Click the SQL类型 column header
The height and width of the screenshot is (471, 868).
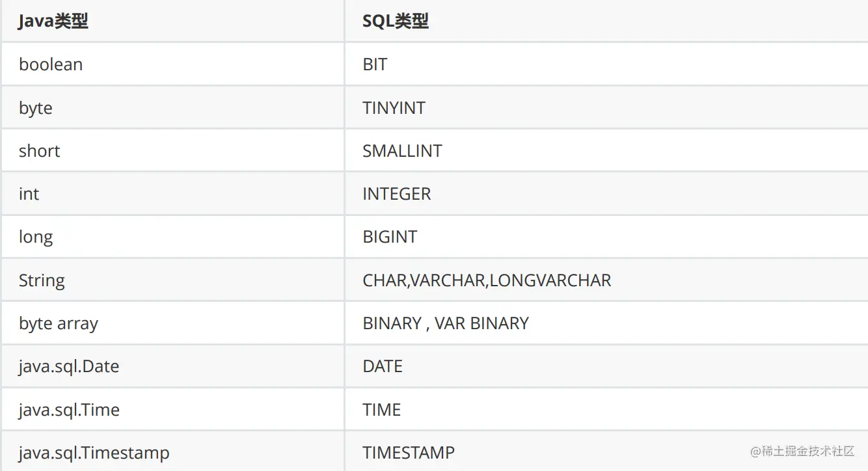click(x=396, y=21)
